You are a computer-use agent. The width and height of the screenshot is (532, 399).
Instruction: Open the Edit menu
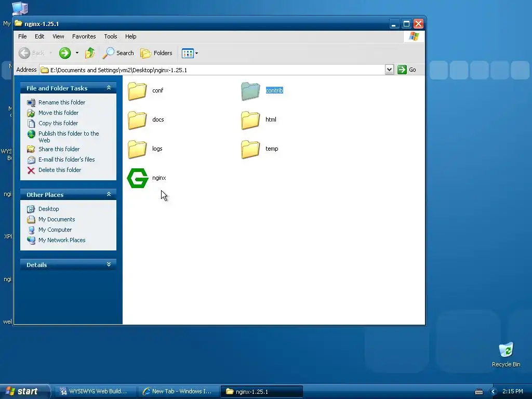39,36
